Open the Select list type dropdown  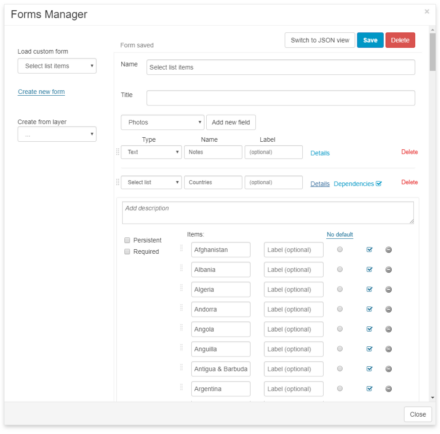coord(151,182)
